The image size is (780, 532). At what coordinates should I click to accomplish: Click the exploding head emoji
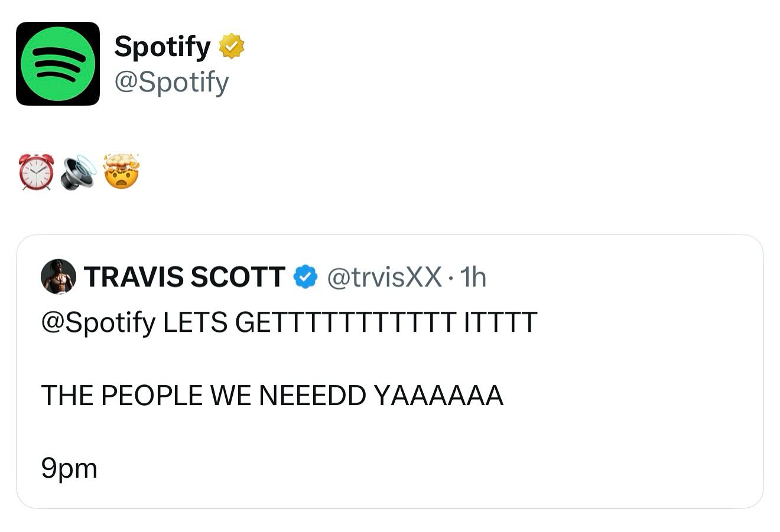click(x=121, y=171)
